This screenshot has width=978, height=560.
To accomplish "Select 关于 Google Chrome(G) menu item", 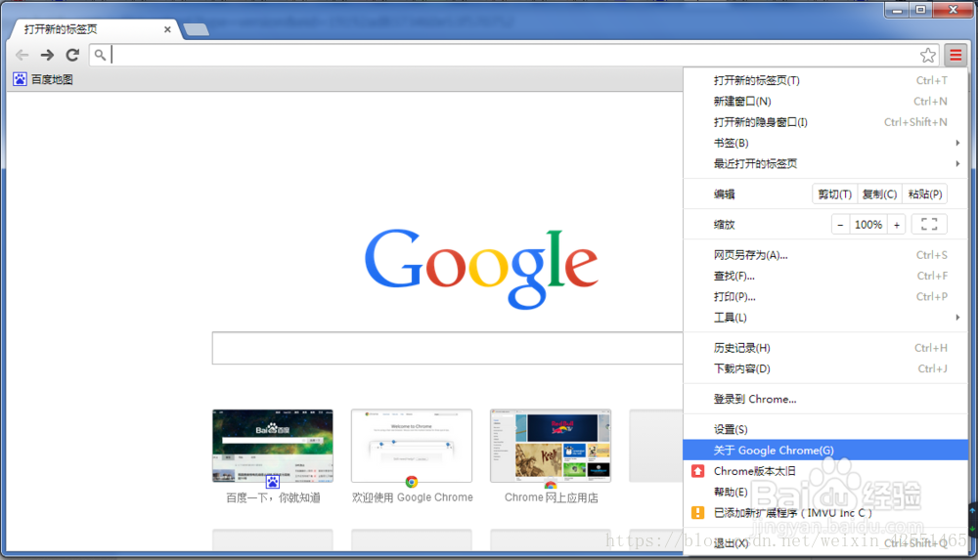I will point(825,451).
